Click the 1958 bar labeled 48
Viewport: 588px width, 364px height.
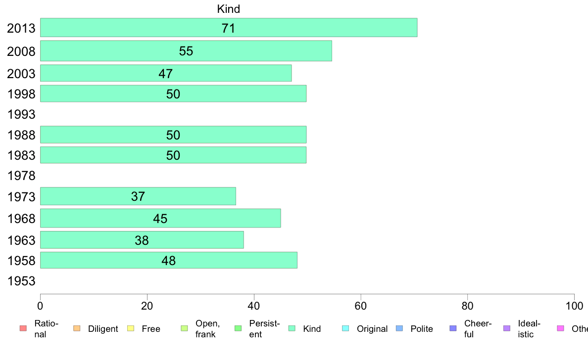[169, 260]
